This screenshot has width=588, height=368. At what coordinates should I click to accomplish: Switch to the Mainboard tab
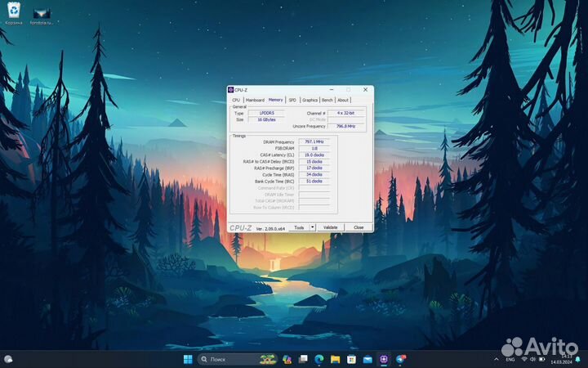point(255,100)
